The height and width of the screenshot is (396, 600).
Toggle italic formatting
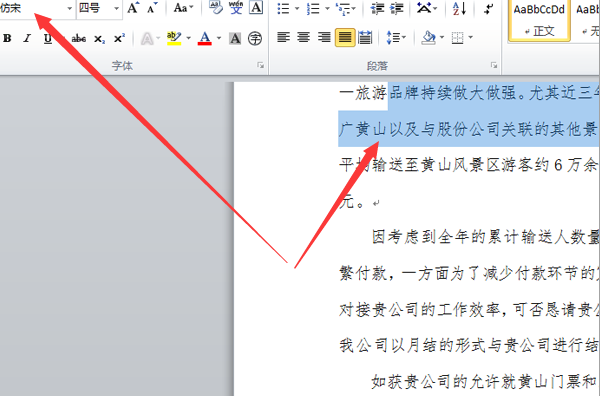[x=27, y=38]
